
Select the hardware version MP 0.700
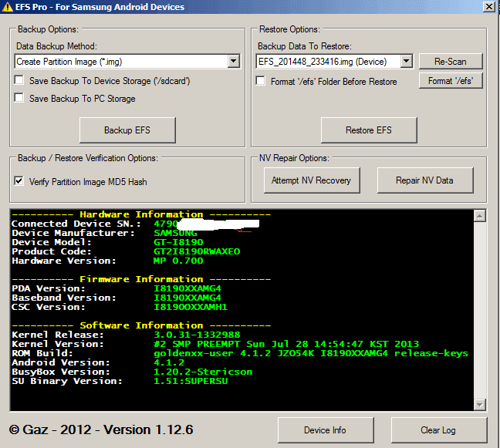point(178,261)
